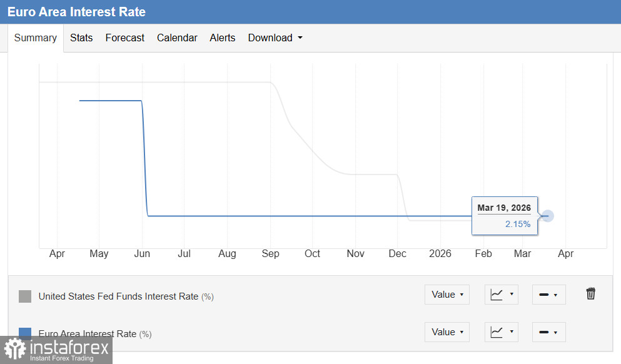Image resolution: width=621 pixels, height=364 pixels.
Task: Click the Euro Area Interest Rate header title
Action: [x=76, y=12]
